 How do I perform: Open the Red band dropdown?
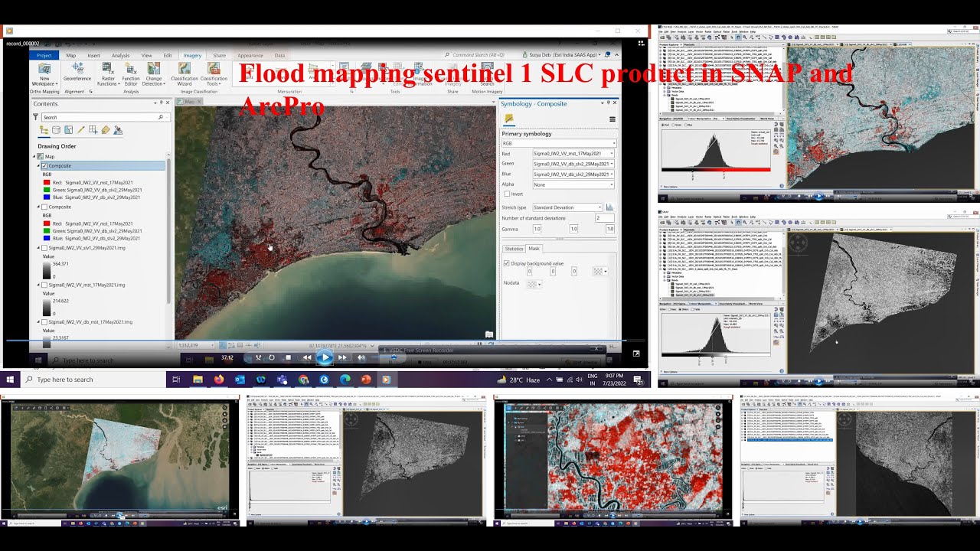(573, 154)
